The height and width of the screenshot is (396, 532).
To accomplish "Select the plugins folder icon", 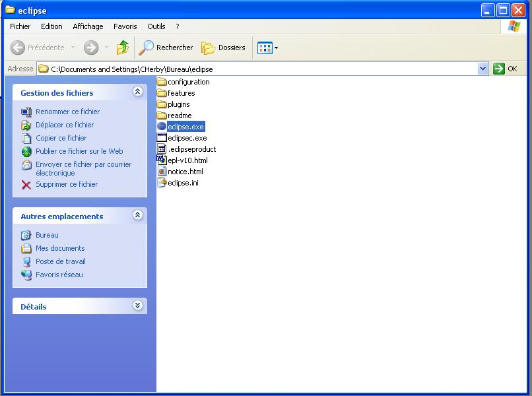I will point(162,104).
